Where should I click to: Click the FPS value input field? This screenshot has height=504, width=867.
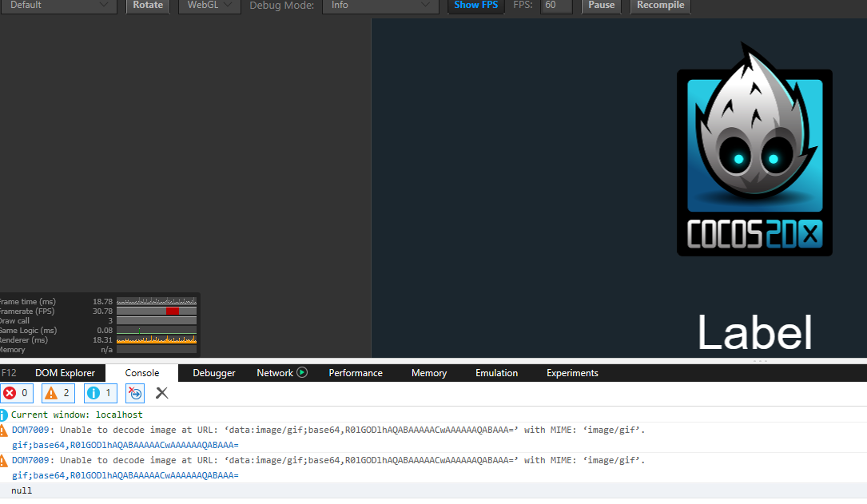click(555, 5)
